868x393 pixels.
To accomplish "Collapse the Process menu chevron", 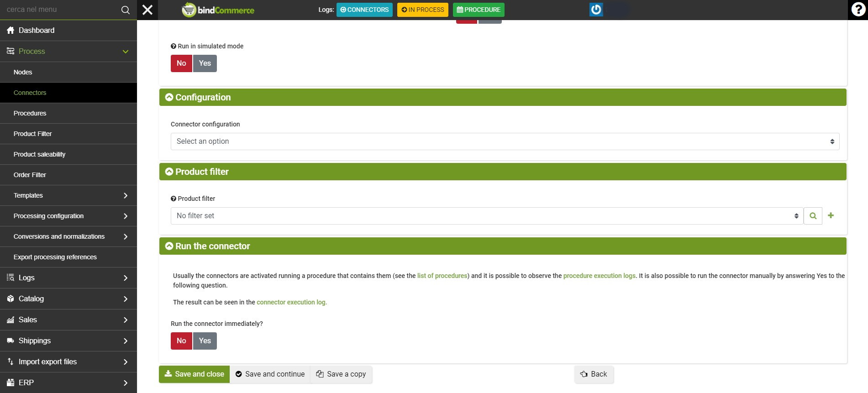I will coord(126,52).
